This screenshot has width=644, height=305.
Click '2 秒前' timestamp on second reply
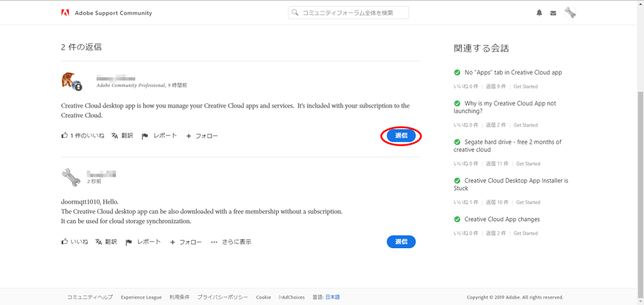click(x=94, y=181)
